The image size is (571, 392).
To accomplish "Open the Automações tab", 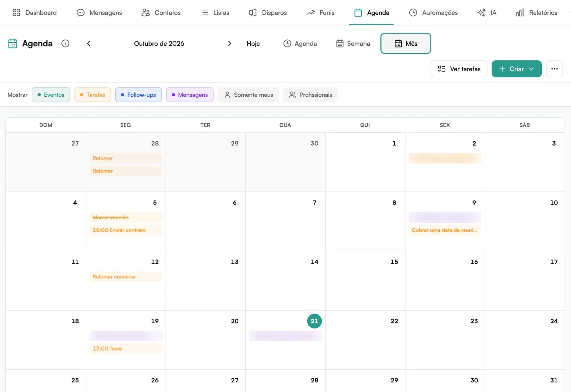I will click(x=433, y=12).
